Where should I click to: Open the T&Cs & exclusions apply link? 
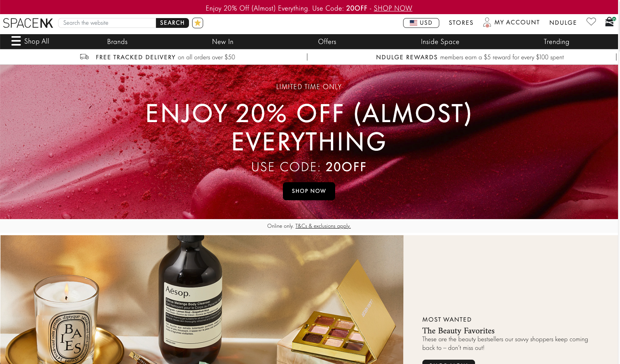point(323,226)
